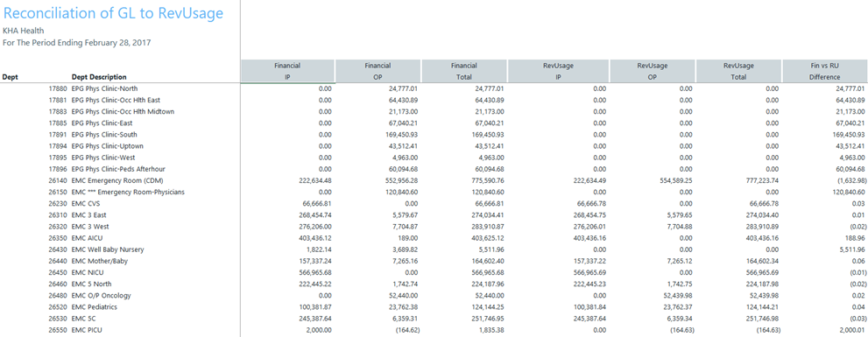Click the Financial Total column header

[464, 72]
